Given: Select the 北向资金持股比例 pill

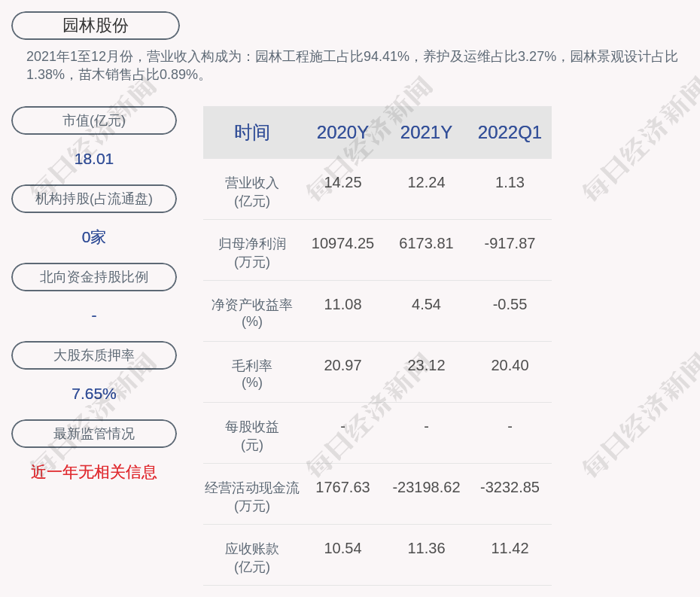Looking at the screenshot, I should point(94,277).
